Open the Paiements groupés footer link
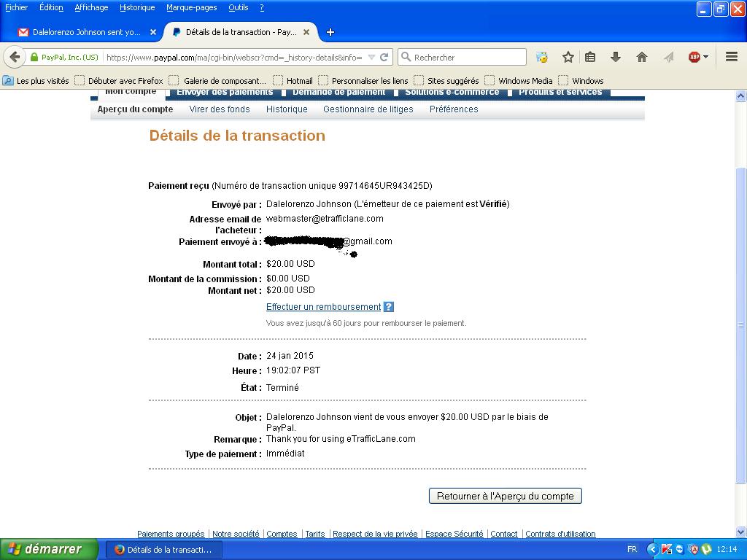The height and width of the screenshot is (560, 747). 171,534
